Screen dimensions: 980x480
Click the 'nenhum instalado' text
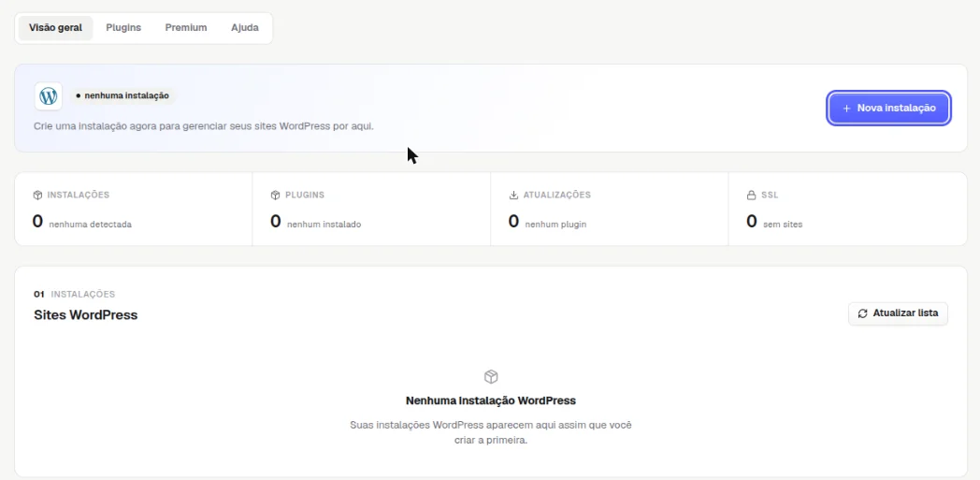pos(324,225)
